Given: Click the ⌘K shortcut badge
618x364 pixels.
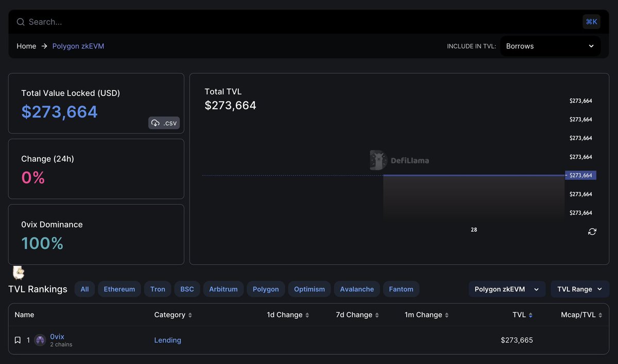Looking at the screenshot, I should [591, 22].
